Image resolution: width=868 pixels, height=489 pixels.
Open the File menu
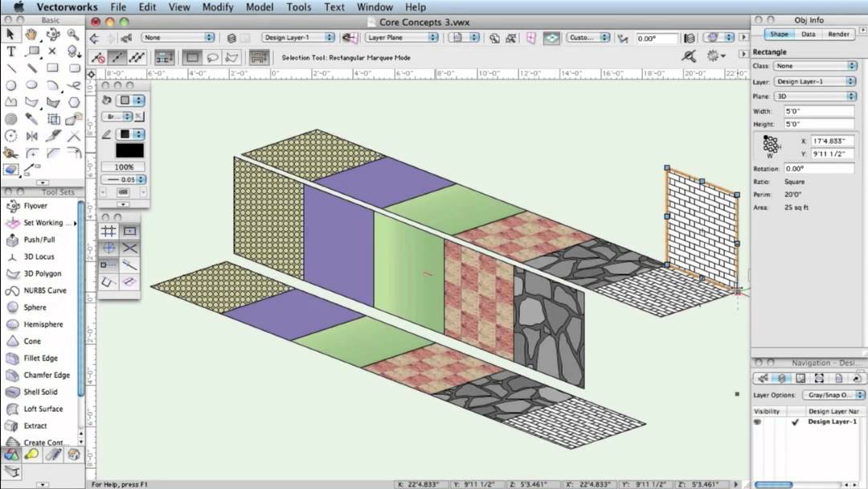click(x=118, y=7)
